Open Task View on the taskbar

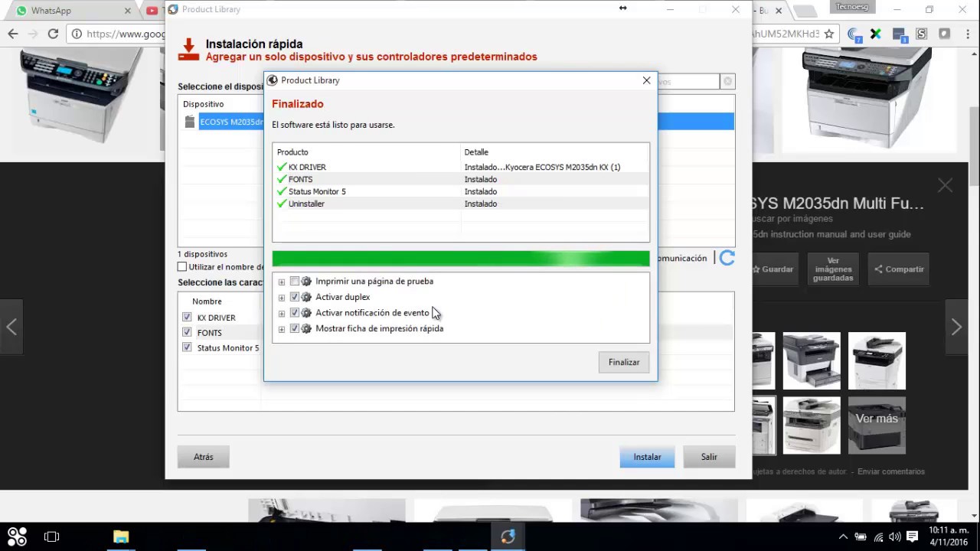(x=51, y=536)
